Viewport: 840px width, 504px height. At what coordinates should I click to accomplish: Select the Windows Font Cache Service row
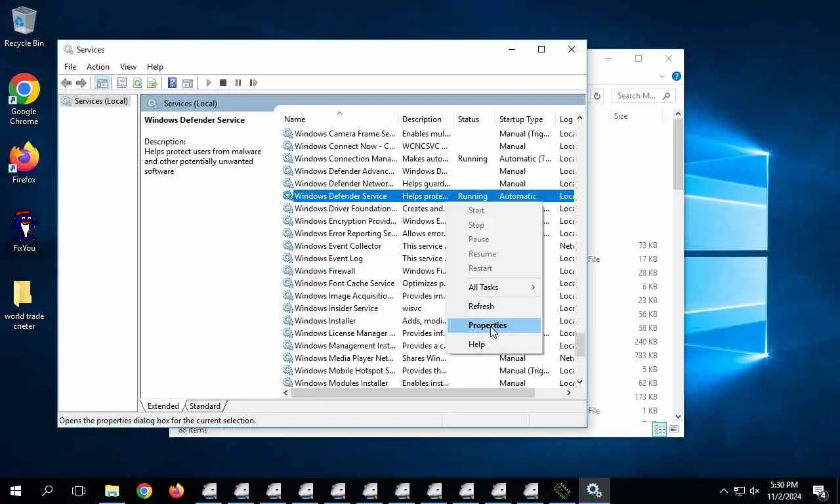(x=428, y=283)
